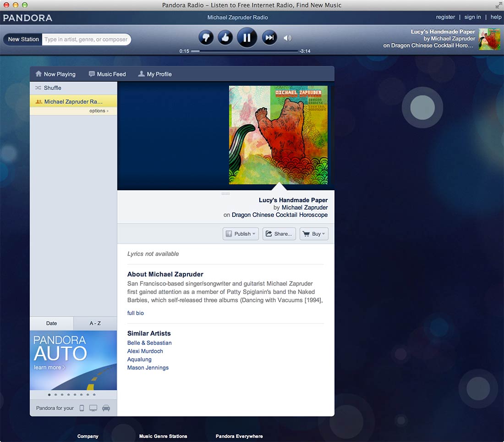Open the full bio link
Viewport: 504px width, 442px height.
pos(135,313)
